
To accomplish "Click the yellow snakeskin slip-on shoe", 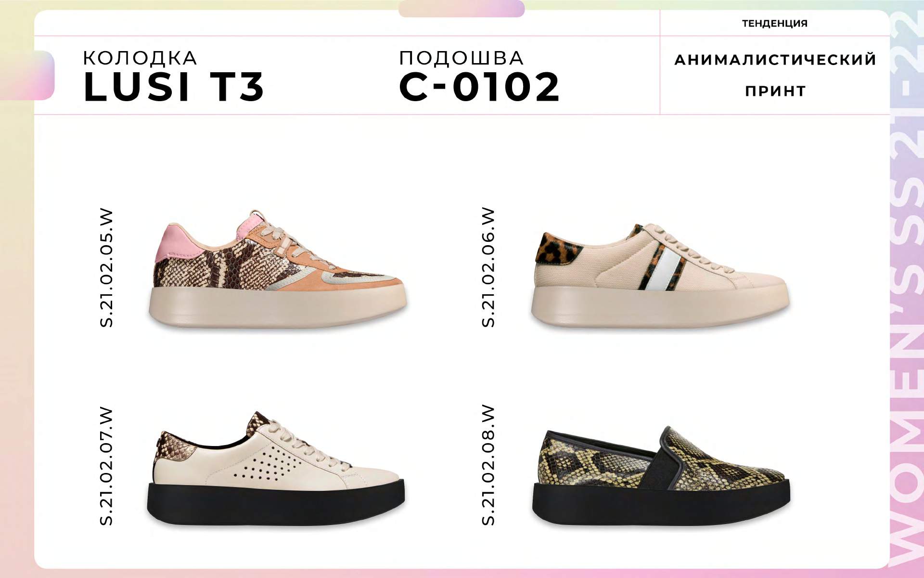I will 661,476.
